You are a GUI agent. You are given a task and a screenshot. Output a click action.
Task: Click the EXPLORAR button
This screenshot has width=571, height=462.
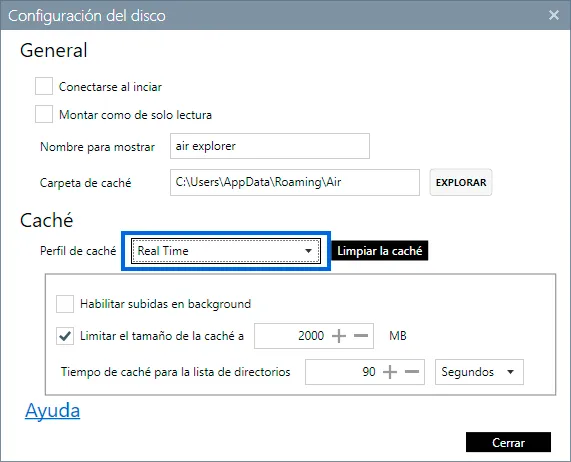point(461,182)
